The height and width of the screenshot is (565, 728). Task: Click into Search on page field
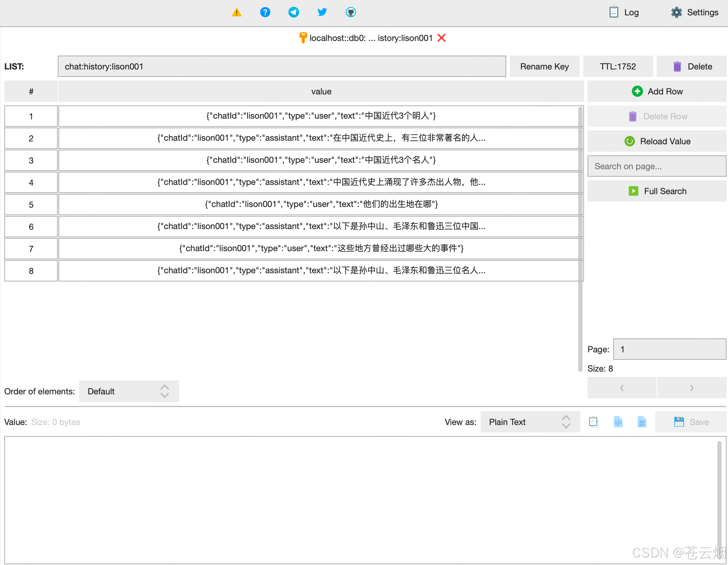coord(657,166)
